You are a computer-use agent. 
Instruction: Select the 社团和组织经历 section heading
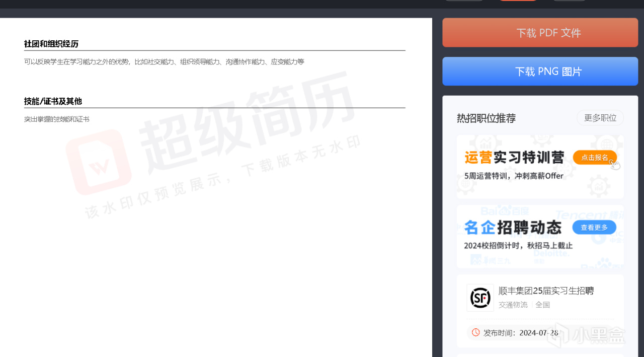(x=51, y=44)
